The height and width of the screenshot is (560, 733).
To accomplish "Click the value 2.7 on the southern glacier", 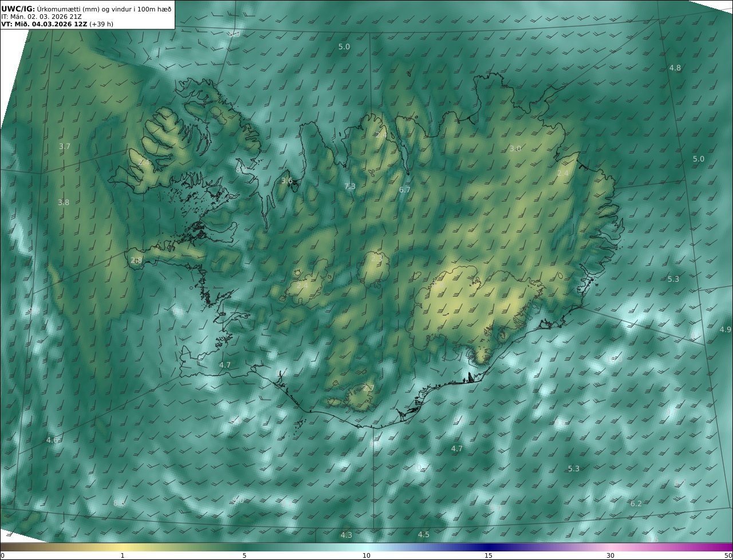I will [x=369, y=388].
